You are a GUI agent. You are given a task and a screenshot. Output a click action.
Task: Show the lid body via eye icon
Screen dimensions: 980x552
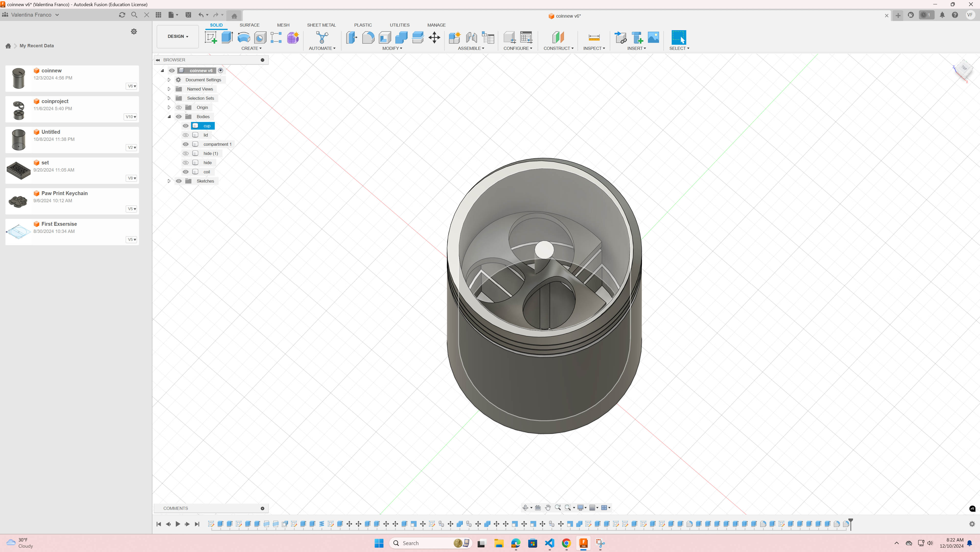click(186, 135)
